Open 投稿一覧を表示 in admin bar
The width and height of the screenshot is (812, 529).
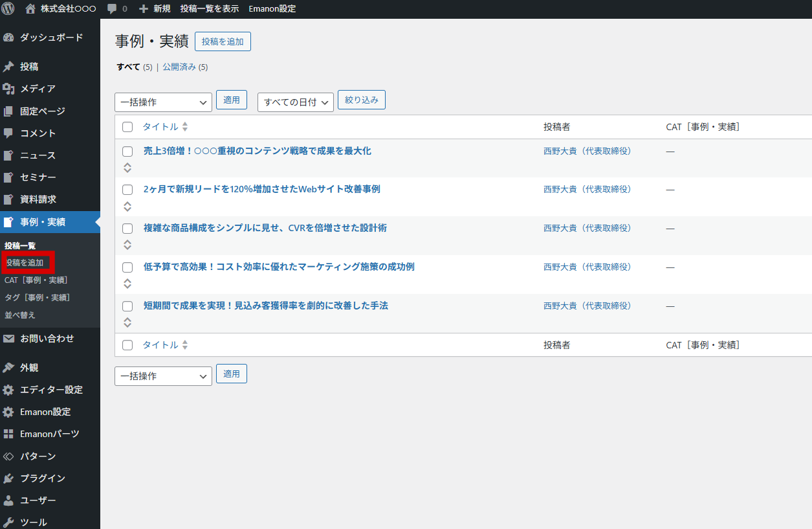click(x=210, y=9)
